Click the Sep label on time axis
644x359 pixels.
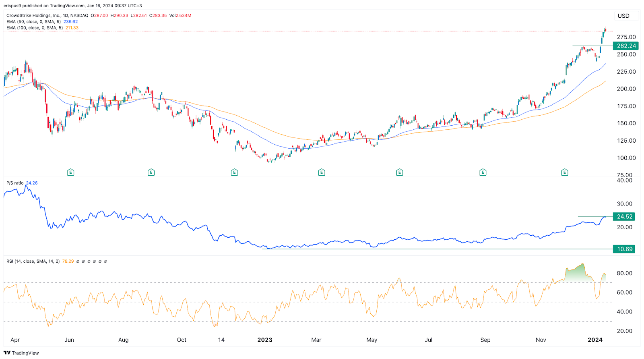click(x=485, y=340)
